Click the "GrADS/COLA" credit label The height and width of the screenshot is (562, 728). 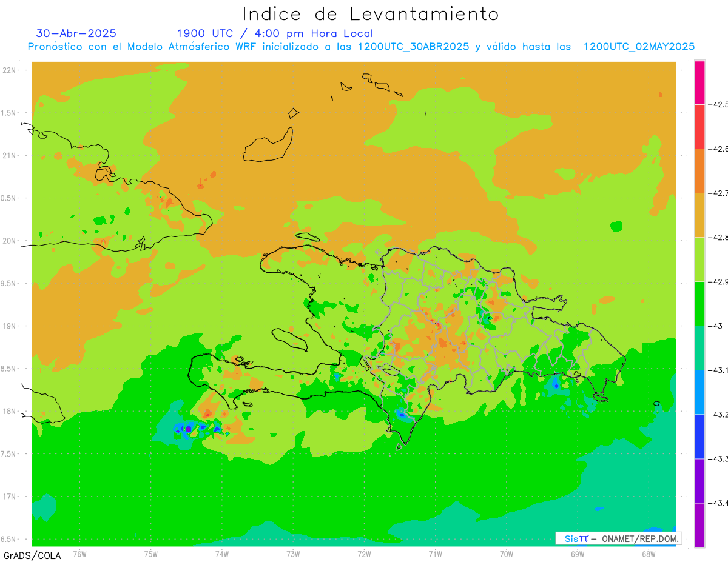click(32, 555)
